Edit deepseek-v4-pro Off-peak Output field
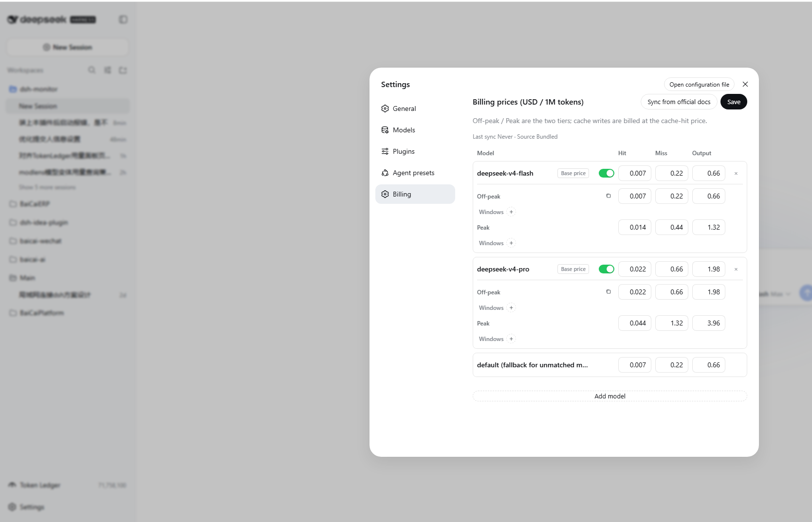 (x=709, y=292)
